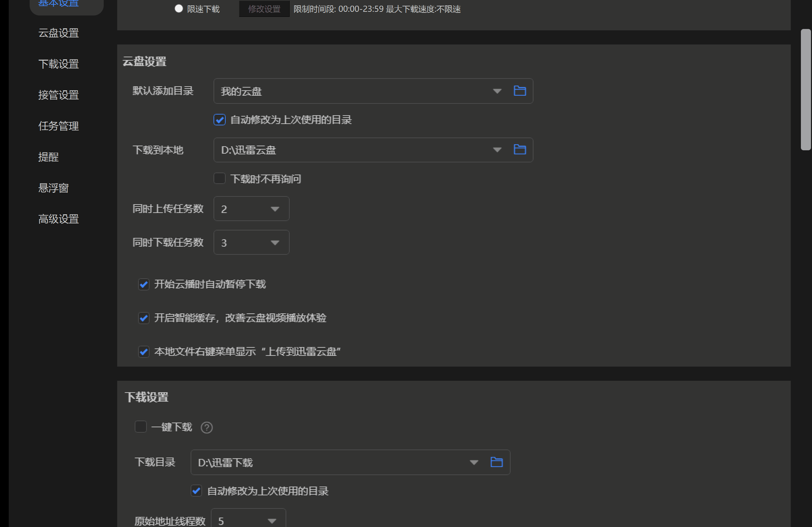Image resolution: width=812 pixels, height=527 pixels.
Task: Enable 下载时不再询问 checkbox
Action: coord(219,179)
